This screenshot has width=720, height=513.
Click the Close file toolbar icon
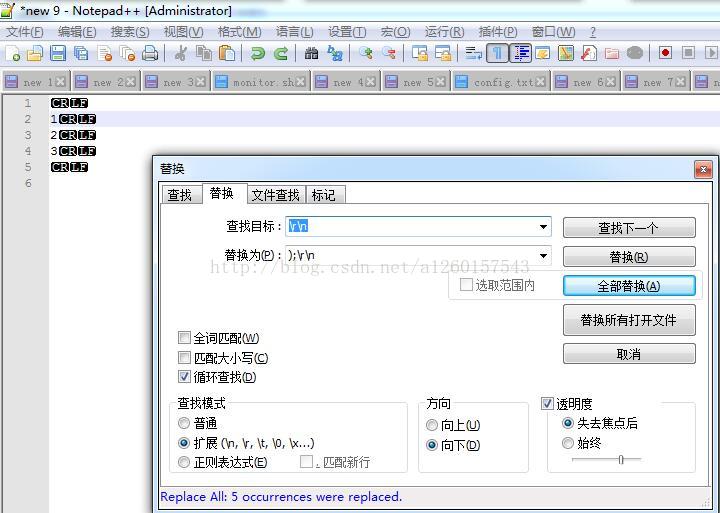(105, 53)
